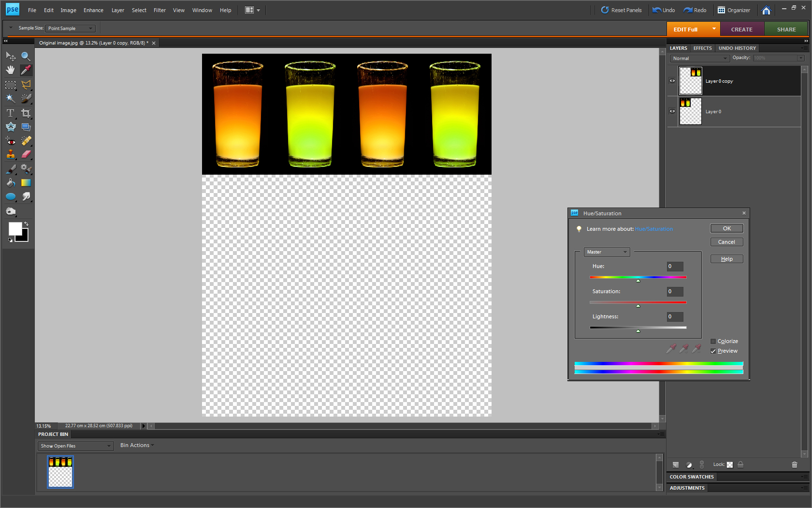Viewport: 812px width, 508px height.
Task: Toggle Lock transparent pixels
Action: [730, 465]
